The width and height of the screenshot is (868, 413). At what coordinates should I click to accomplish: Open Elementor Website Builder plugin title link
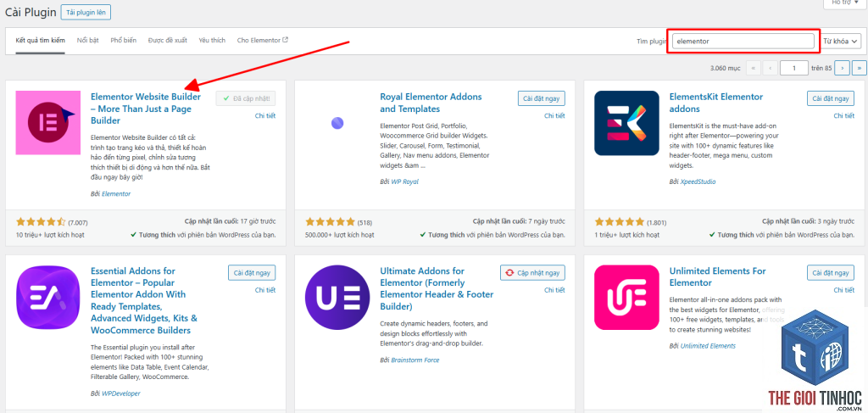tap(146, 109)
